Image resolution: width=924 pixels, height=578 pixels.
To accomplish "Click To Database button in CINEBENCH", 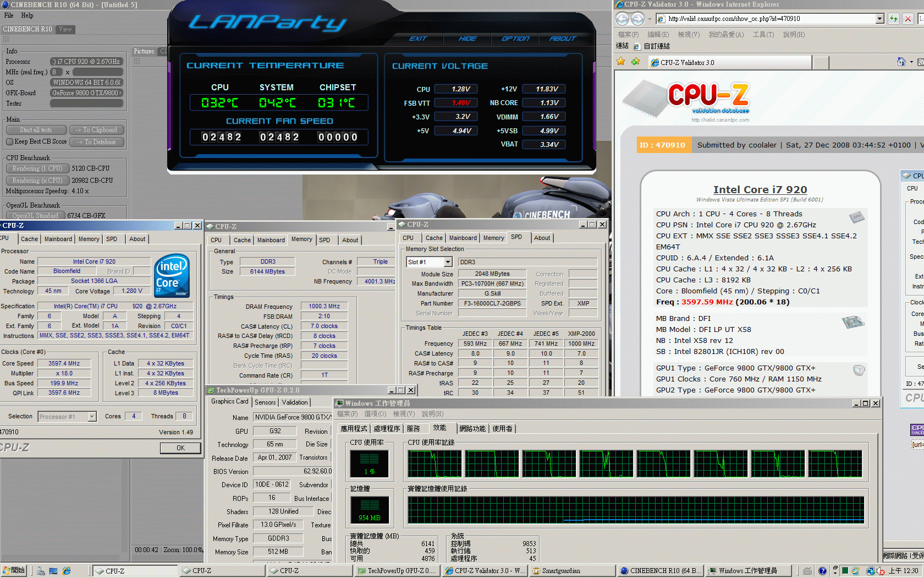I will coord(97,142).
